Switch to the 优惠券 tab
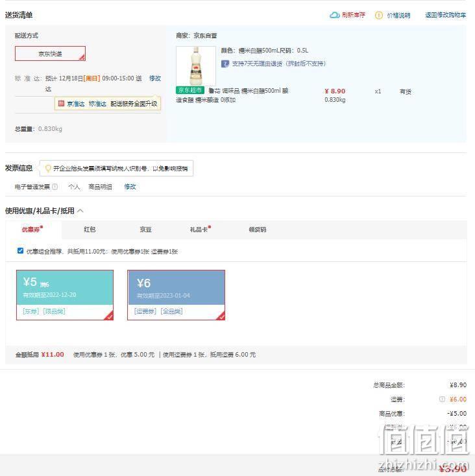 32,229
